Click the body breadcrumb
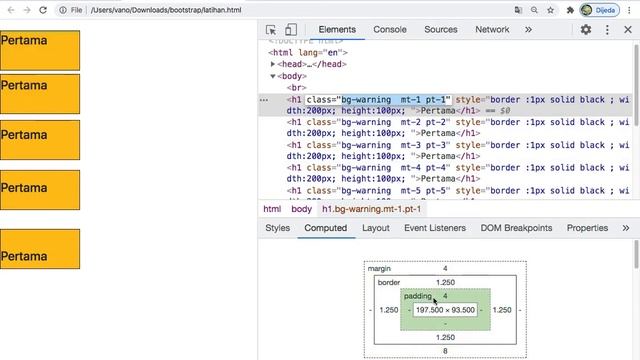This screenshot has height=360, width=640. [x=301, y=209]
